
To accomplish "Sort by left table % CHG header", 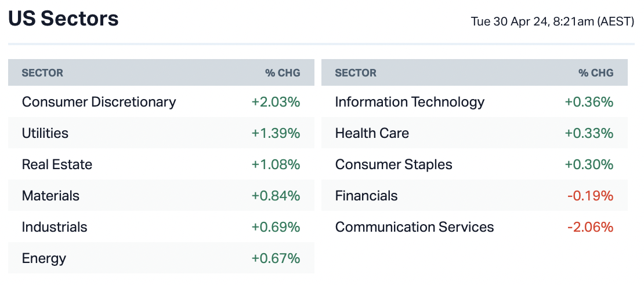I will tap(283, 73).
